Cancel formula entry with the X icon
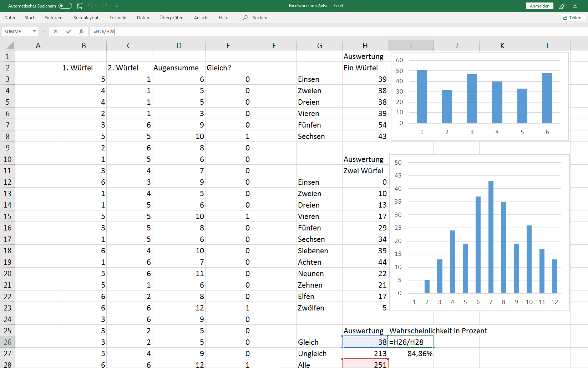Viewport: 588px width, 368px height. [x=56, y=31]
